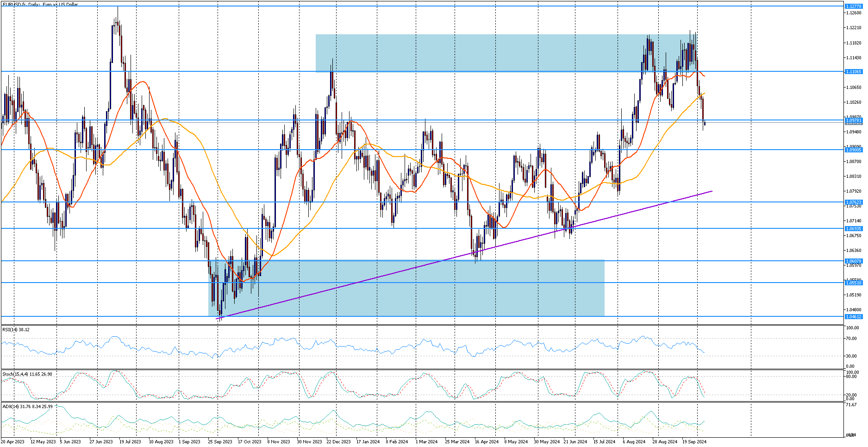This screenshot has height=447, width=868.
Task: Click the 27 Jun 2023 date label
Action: point(101,441)
